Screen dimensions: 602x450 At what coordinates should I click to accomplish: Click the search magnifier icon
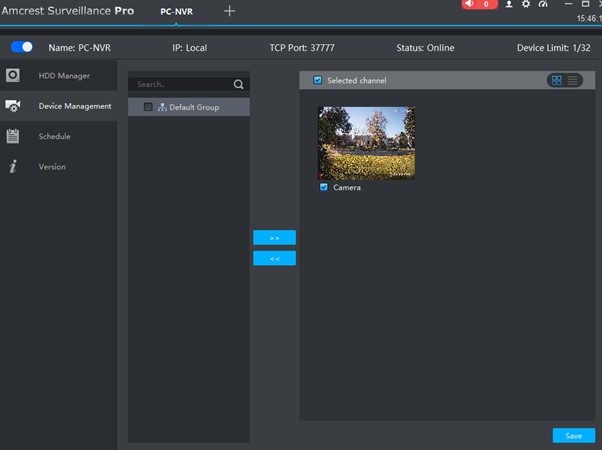point(238,85)
